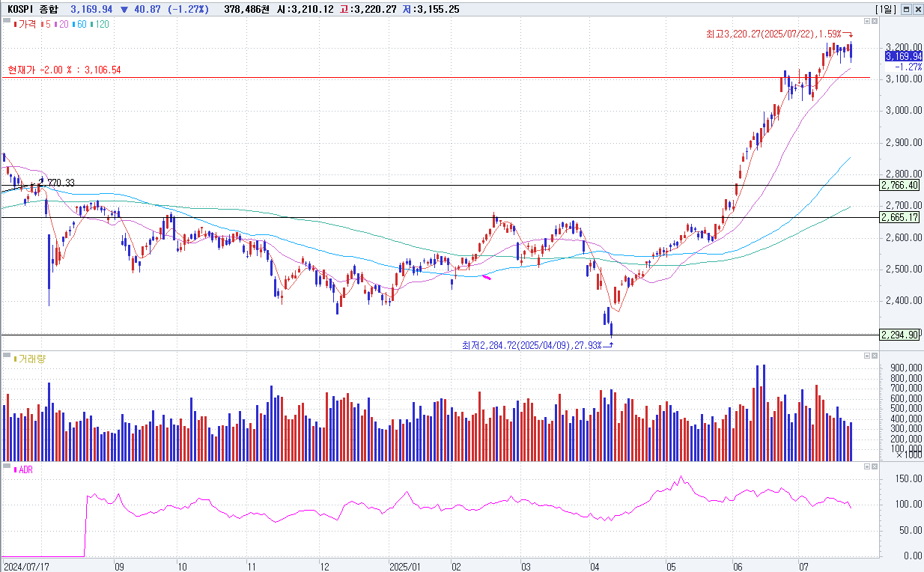Click the volume figure 378,486천
The image size is (924, 572).
coord(249,9)
